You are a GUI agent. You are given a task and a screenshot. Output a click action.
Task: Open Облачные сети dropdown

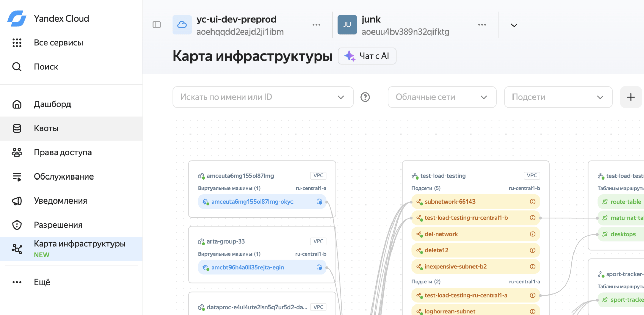click(442, 97)
